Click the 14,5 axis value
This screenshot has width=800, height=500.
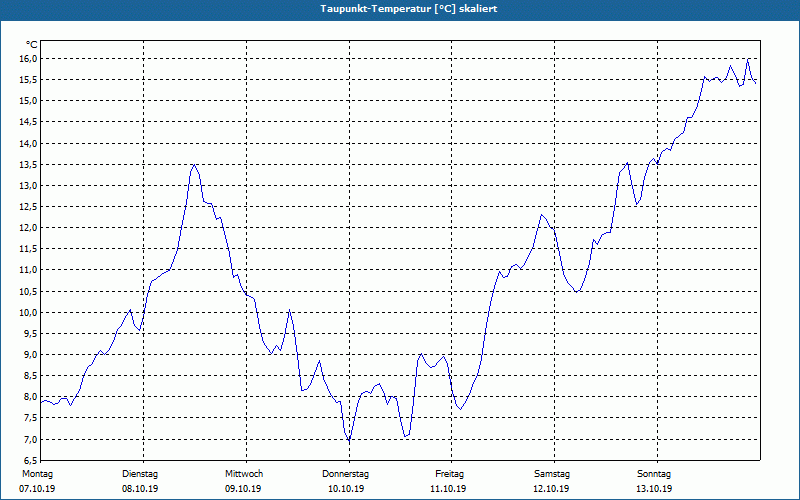point(29,122)
